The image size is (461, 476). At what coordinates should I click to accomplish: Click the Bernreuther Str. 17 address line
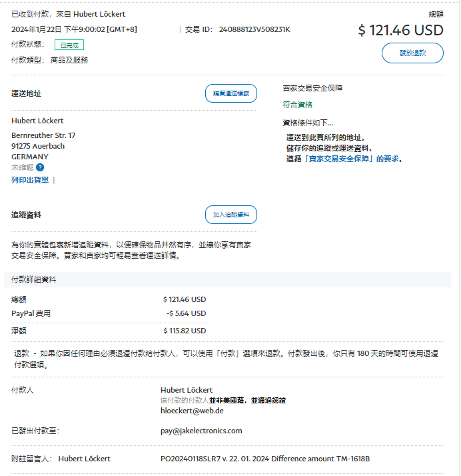tap(43, 135)
